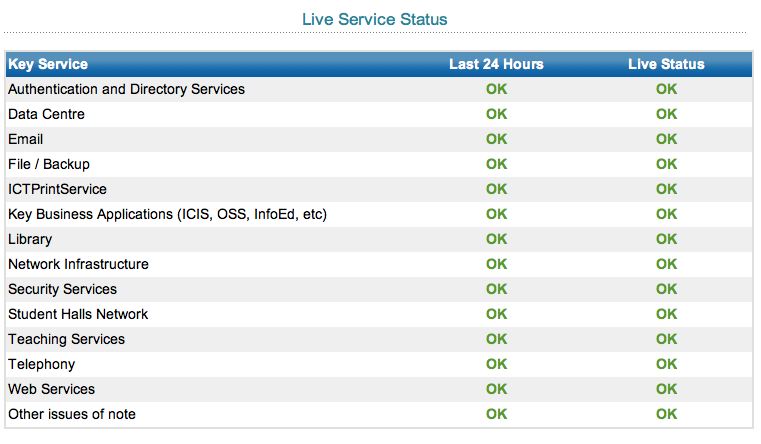Click the Live Status column header
This screenshot has width=761, height=444.
[x=666, y=64]
